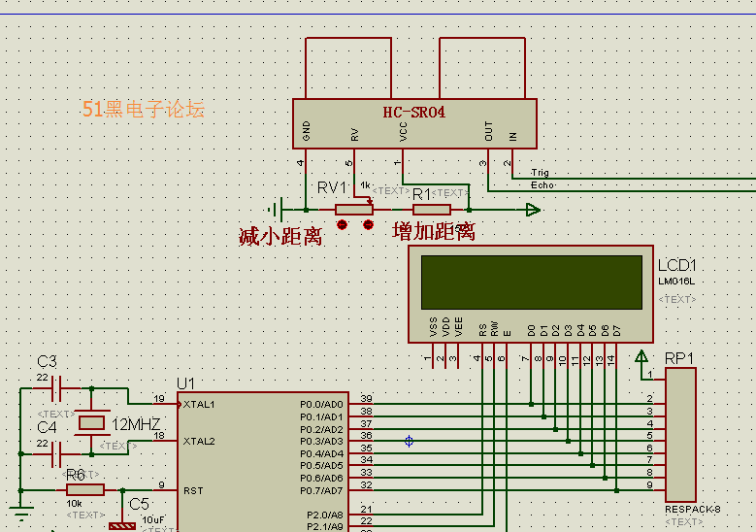This screenshot has height=532, width=756.
Task: Select the LCD1 display screen area
Action: (x=531, y=283)
